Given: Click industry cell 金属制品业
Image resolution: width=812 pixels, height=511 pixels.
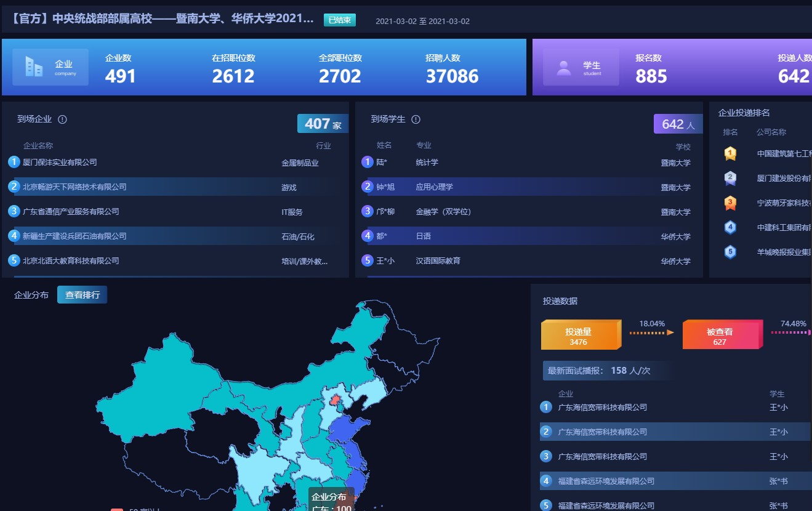Looking at the screenshot, I should pyautogui.click(x=300, y=163).
